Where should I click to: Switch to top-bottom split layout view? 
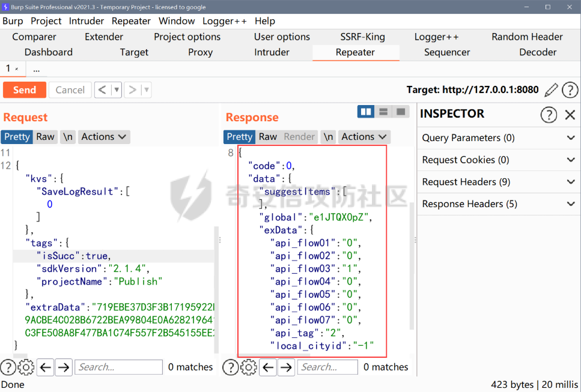click(383, 112)
